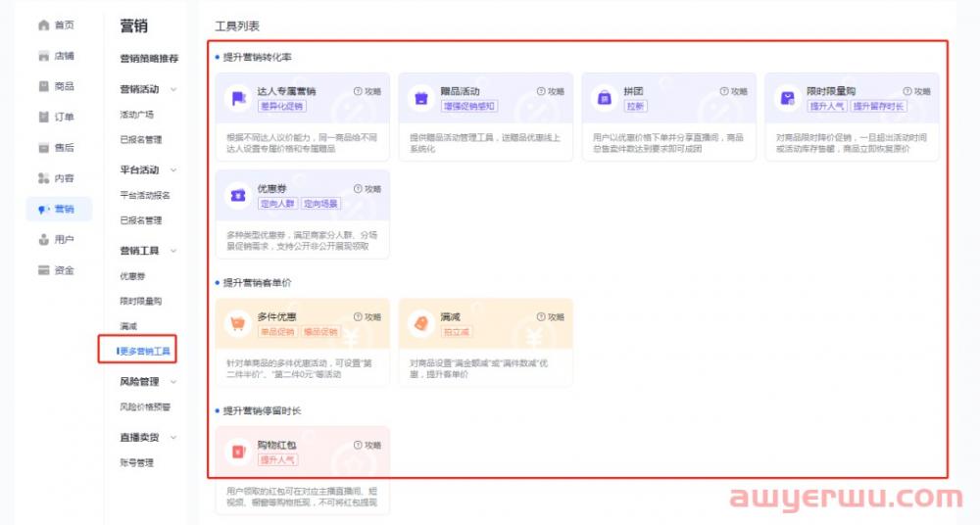Viewport: 980px width, 525px height.
Task: Go to 订单 orders icon
Action: tap(44, 117)
